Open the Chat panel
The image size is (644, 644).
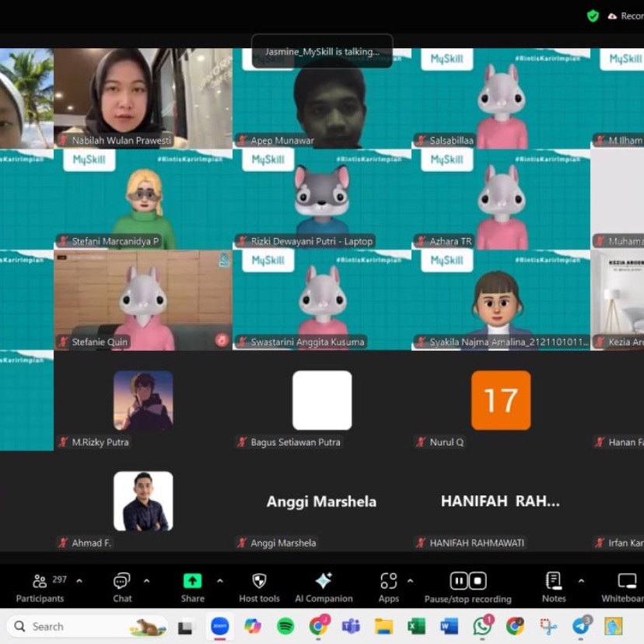[x=122, y=587]
